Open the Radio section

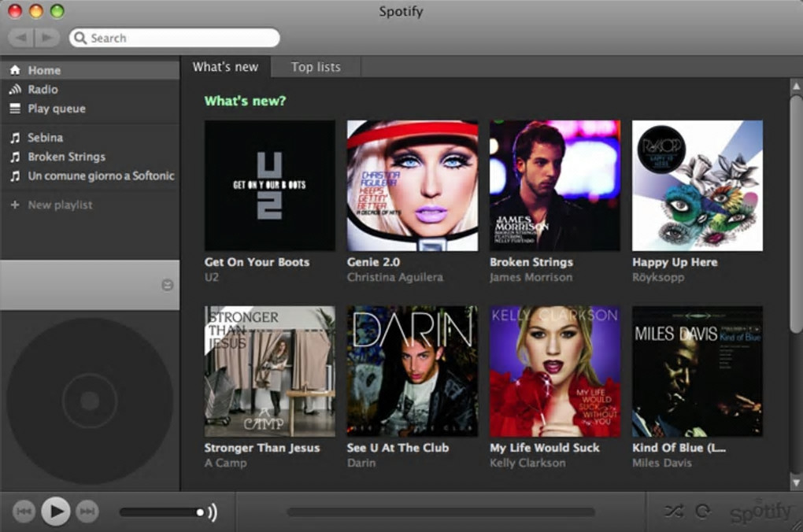[x=90, y=89]
